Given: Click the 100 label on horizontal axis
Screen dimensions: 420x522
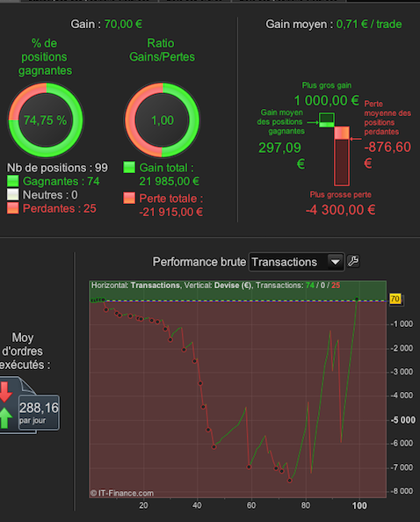Looking at the screenshot, I should click(x=359, y=505).
